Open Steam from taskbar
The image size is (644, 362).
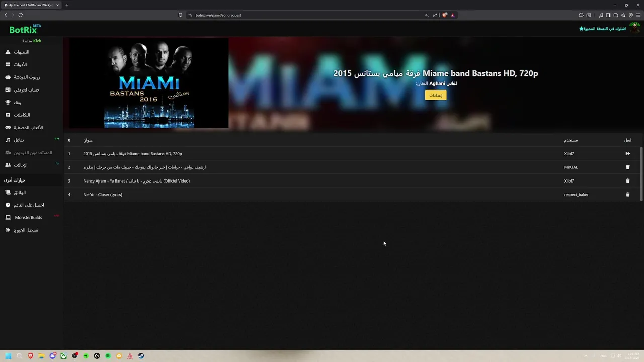141,356
